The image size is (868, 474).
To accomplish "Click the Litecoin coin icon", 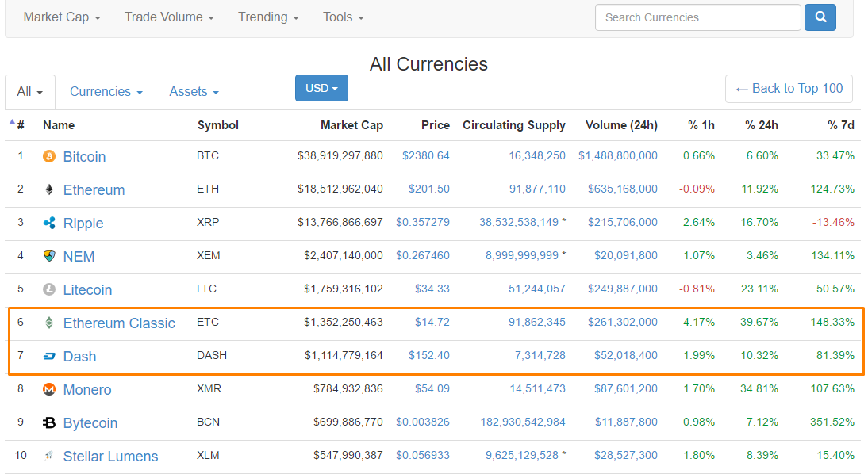I will (49, 289).
